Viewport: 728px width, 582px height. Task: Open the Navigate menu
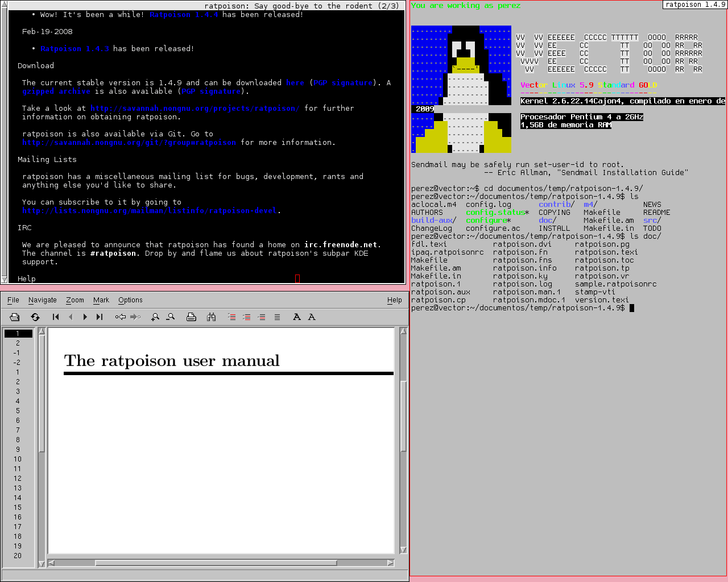(43, 300)
